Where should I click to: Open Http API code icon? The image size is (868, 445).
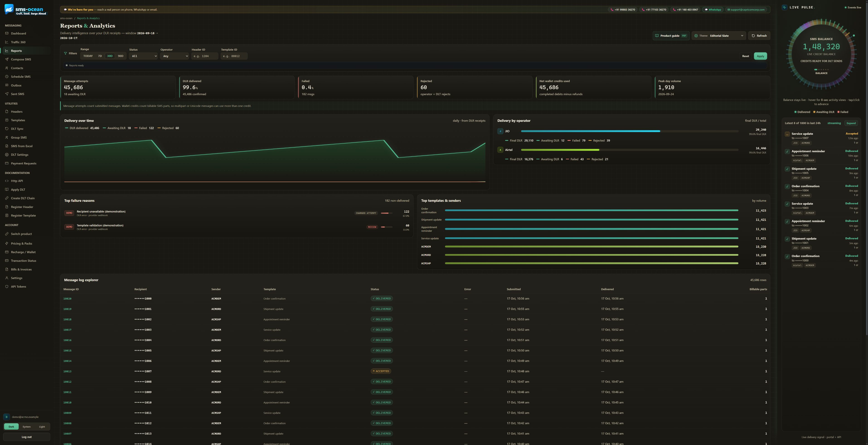pos(7,181)
